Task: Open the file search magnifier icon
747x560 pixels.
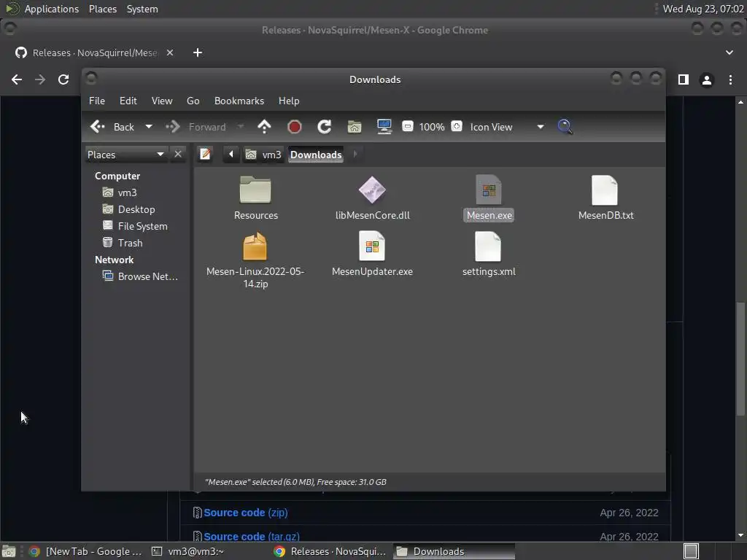Action: click(x=565, y=127)
